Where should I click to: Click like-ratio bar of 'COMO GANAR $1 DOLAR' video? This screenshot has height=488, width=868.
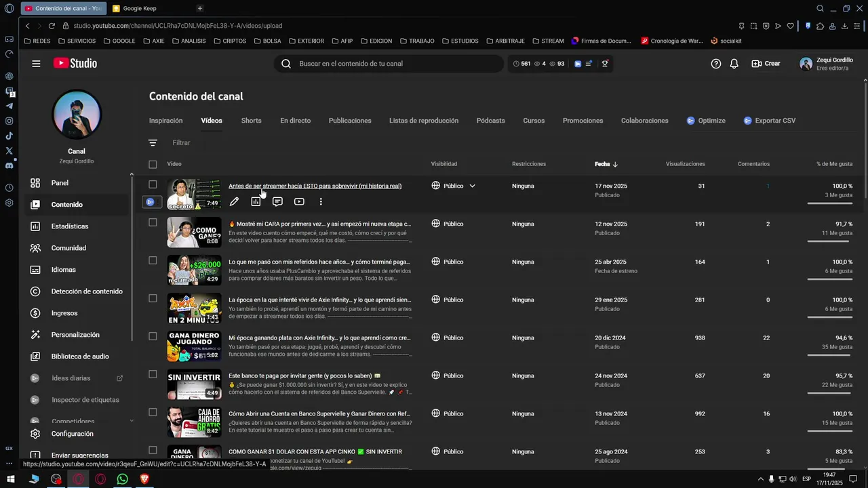pyautogui.click(x=830, y=468)
